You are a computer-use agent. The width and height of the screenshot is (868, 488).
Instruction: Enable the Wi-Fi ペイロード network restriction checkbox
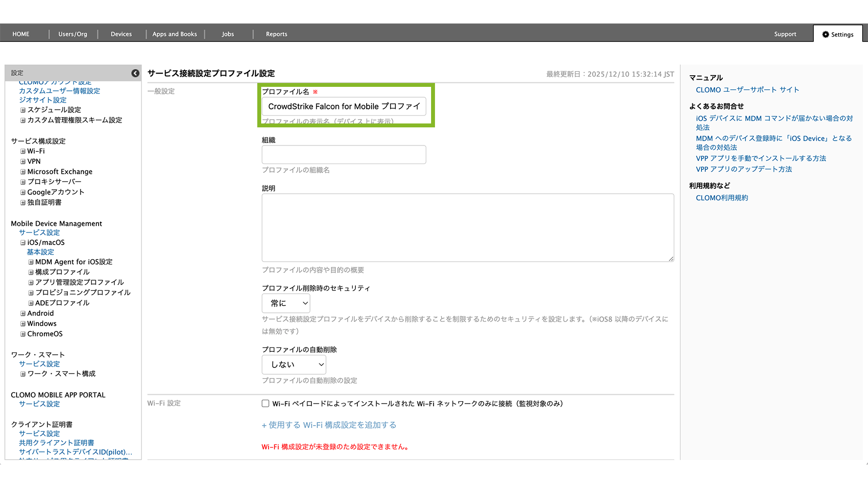click(x=266, y=404)
